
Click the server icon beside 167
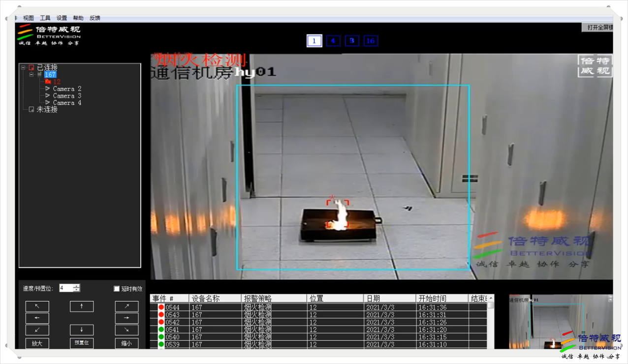(x=40, y=75)
